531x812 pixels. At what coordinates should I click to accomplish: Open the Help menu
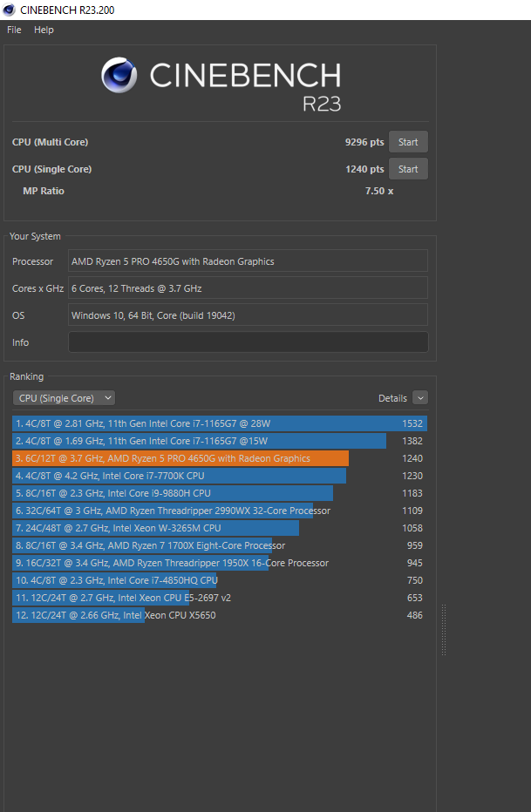[x=44, y=30]
